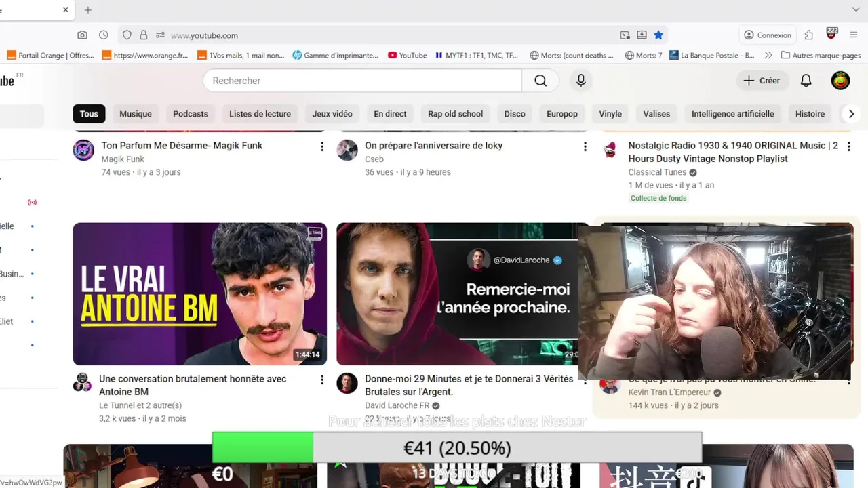Open options for Ton Parfum Me Désarme video
Viewport: 868px width, 488px height.
[x=322, y=146]
